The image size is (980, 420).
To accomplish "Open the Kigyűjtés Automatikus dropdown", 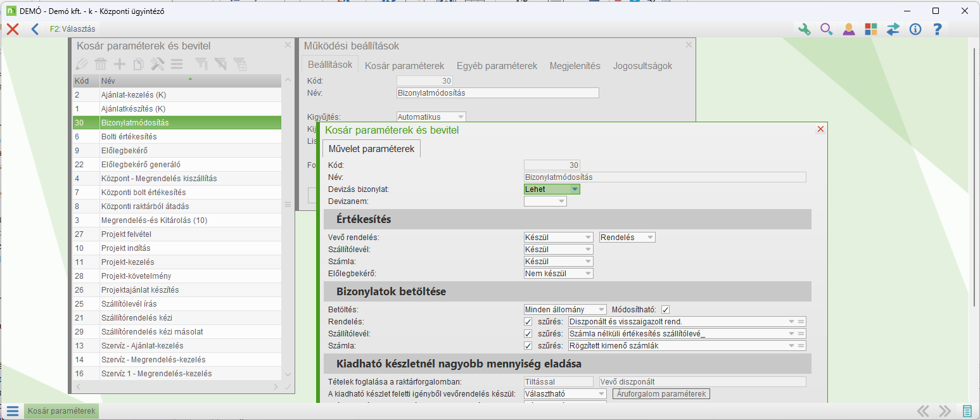I will 431,117.
